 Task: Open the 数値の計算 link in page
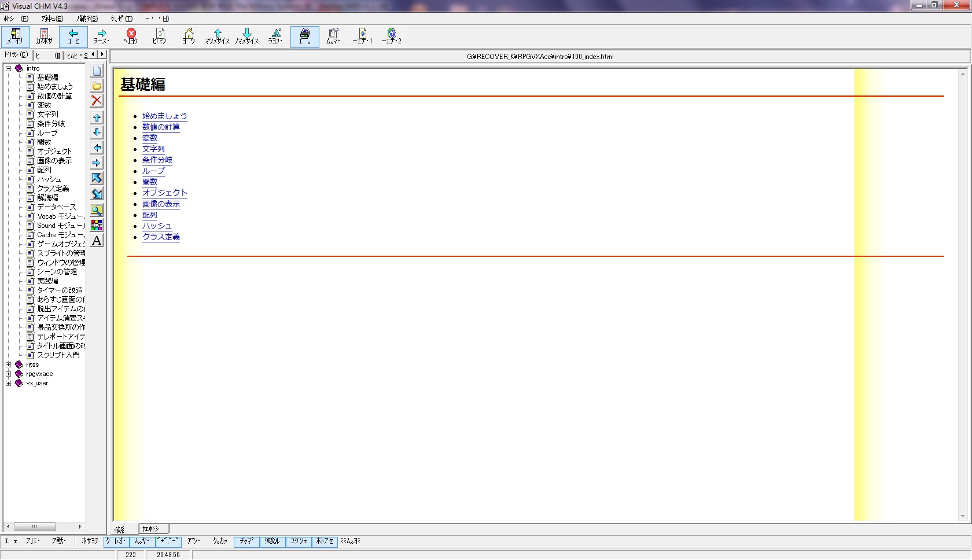tap(161, 127)
